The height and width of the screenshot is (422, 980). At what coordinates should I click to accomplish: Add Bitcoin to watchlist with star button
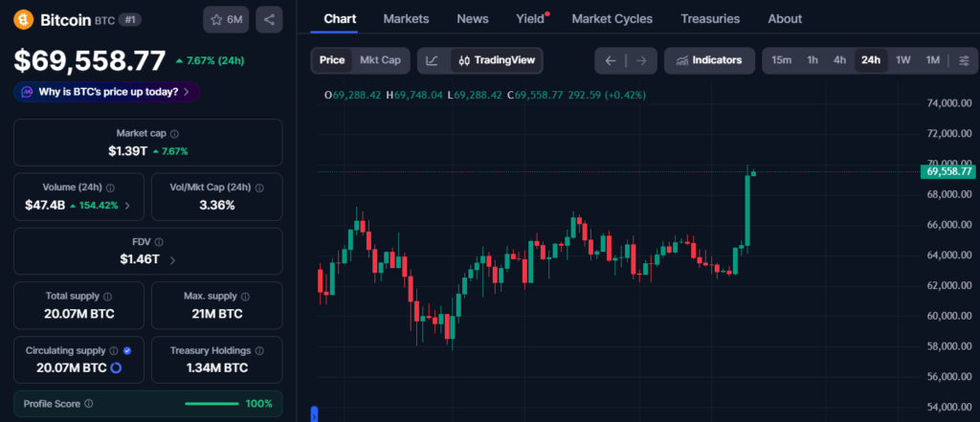tap(226, 20)
